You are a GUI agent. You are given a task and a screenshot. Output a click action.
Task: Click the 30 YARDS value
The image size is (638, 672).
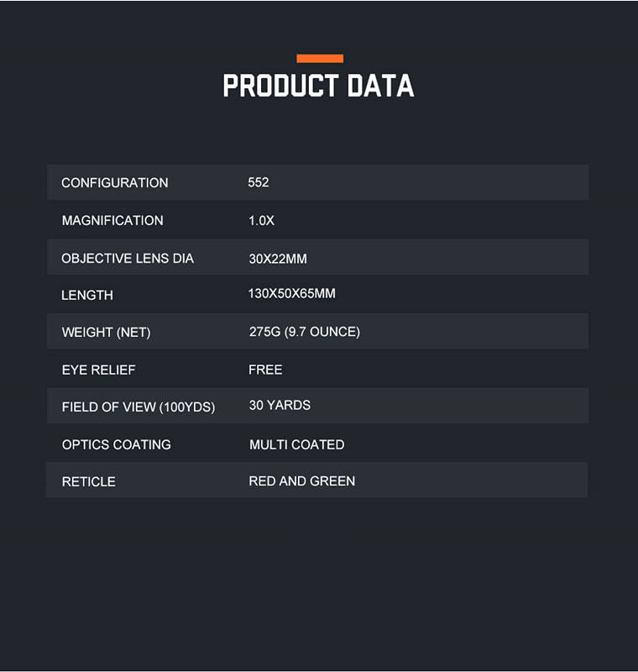click(280, 405)
